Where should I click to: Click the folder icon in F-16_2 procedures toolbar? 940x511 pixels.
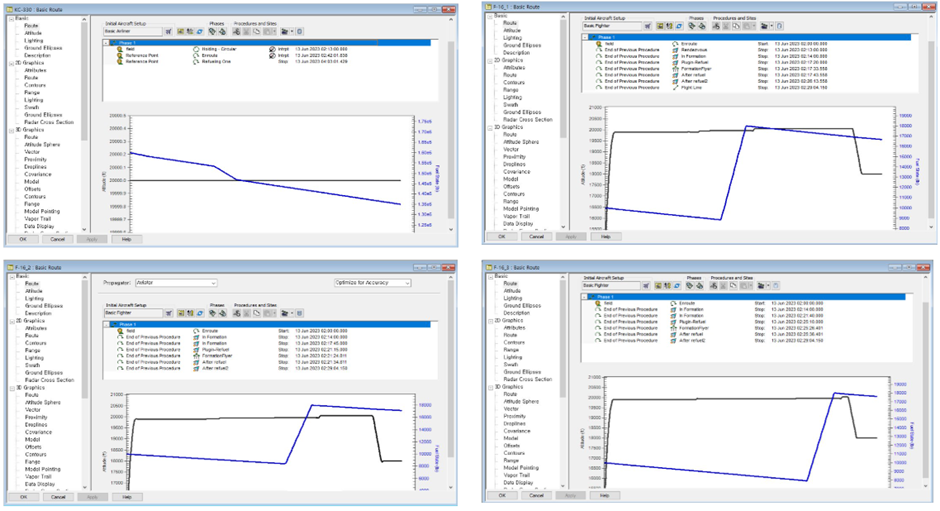tap(285, 313)
